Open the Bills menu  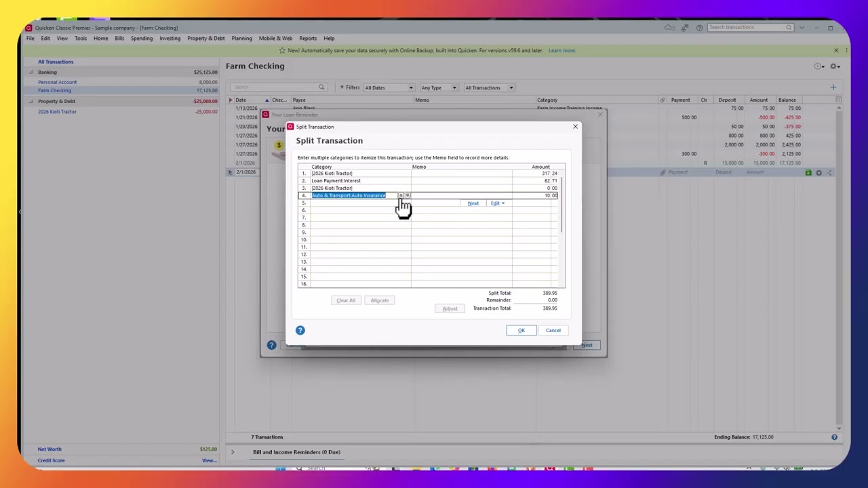(119, 38)
